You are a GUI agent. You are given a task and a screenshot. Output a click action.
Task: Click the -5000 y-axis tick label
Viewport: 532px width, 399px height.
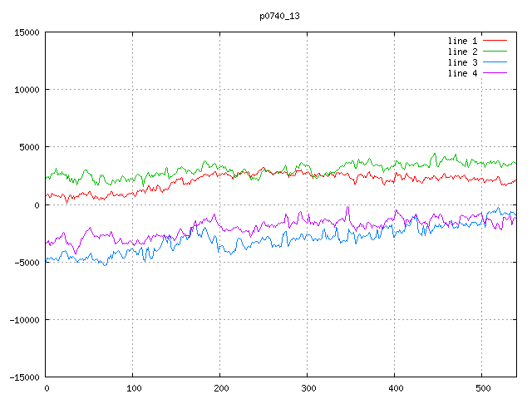tap(27, 262)
